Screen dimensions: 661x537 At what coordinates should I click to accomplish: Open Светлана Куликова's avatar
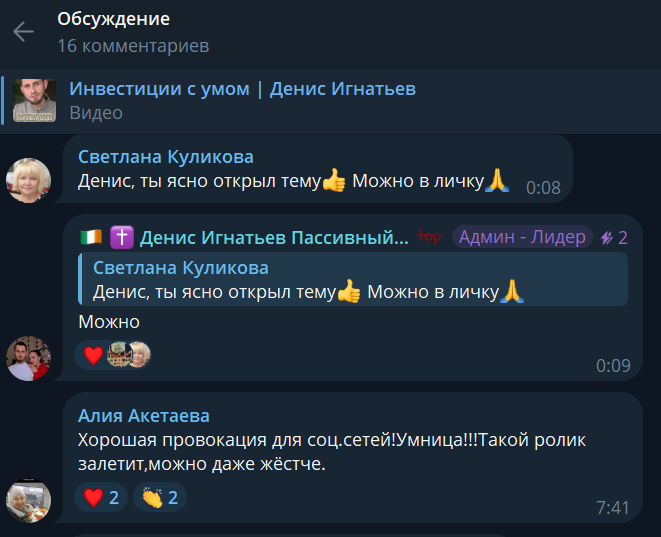click(x=28, y=180)
